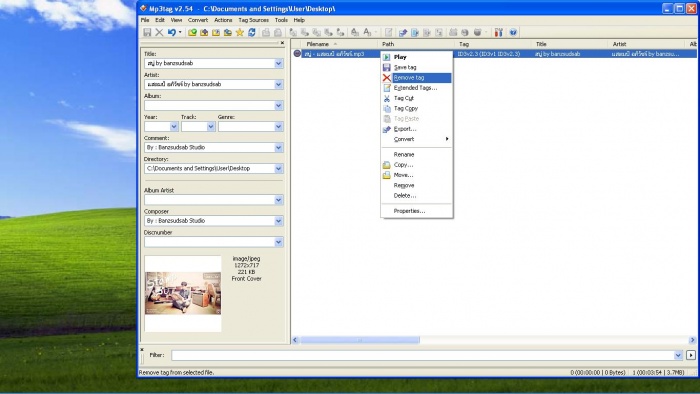Click the Filter text input field
This screenshot has width=700, height=394.
click(x=422, y=355)
